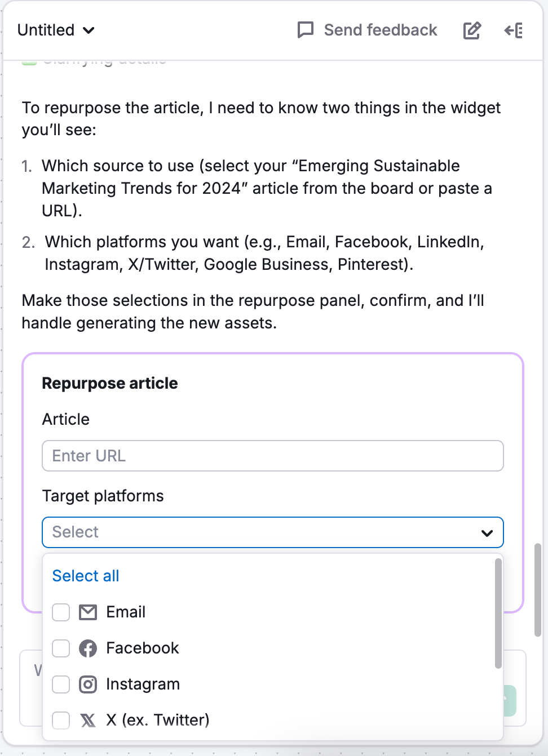Open the Target platforms Select dropdown
The image size is (548, 756).
273,532
